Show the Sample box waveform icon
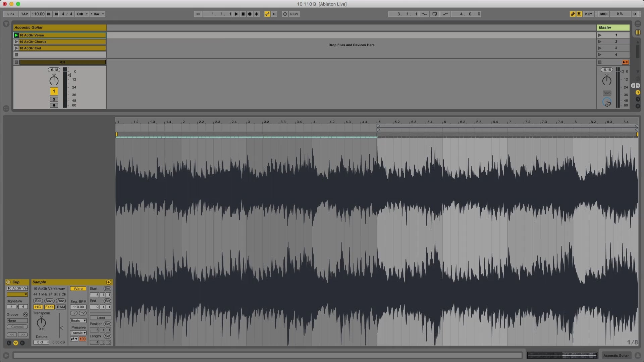This screenshot has height=362, width=644. (15, 343)
